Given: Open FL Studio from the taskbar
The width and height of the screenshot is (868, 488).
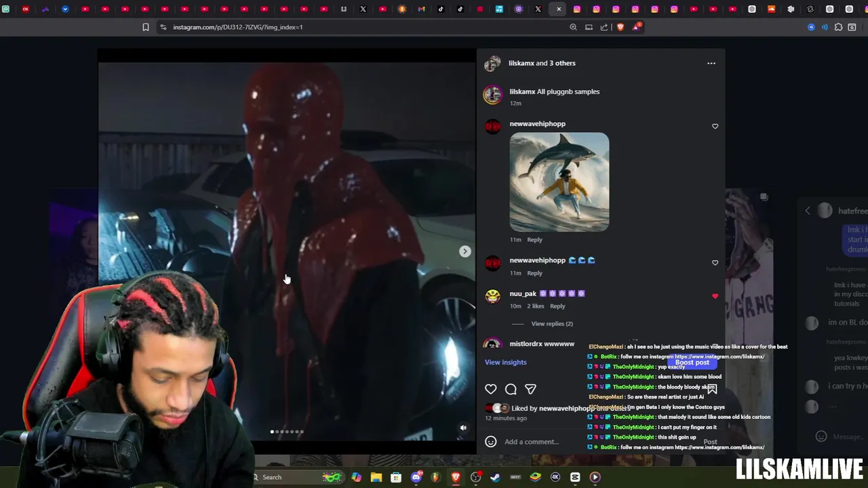Looking at the screenshot, I should pos(436,477).
